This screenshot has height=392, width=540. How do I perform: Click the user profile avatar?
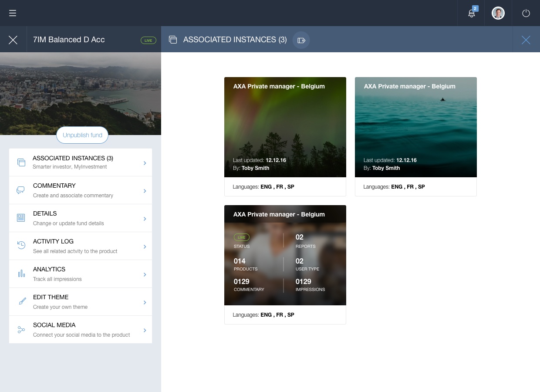(498, 13)
